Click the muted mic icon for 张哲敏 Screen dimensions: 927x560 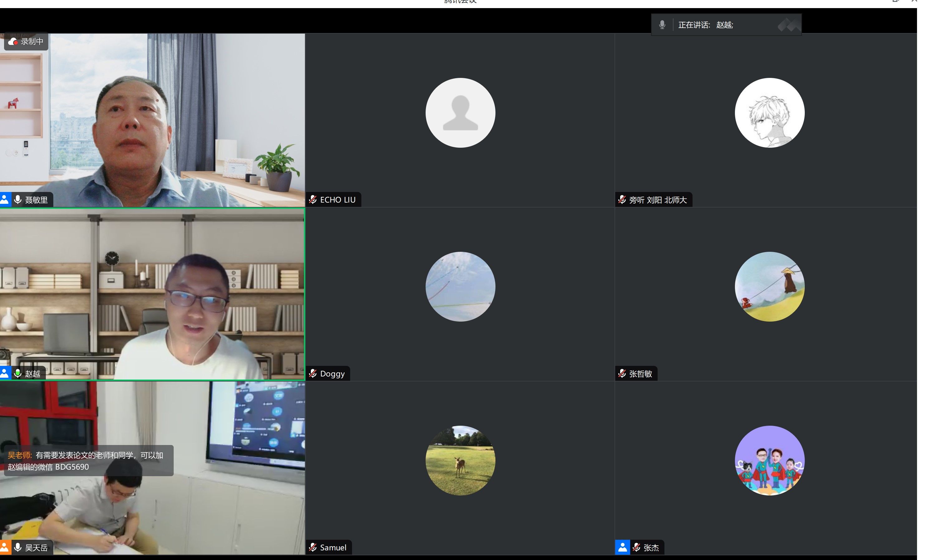pos(622,373)
